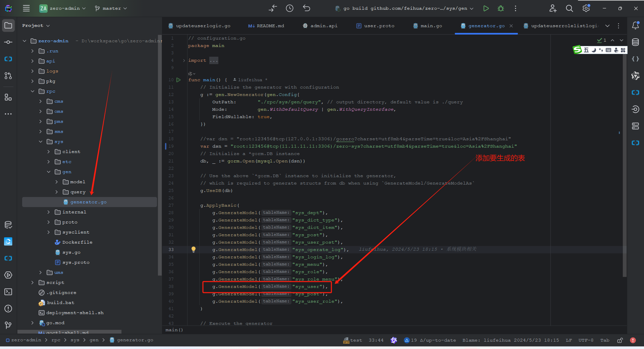
Task: Click 'sys' breadcrumb in navigation bar
Action: [x=75, y=340]
